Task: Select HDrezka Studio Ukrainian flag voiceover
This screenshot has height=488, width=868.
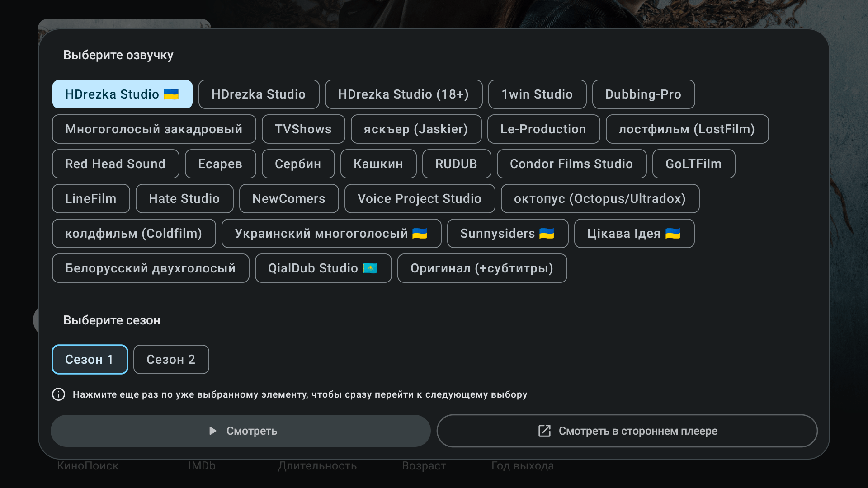Action: (x=123, y=94)
